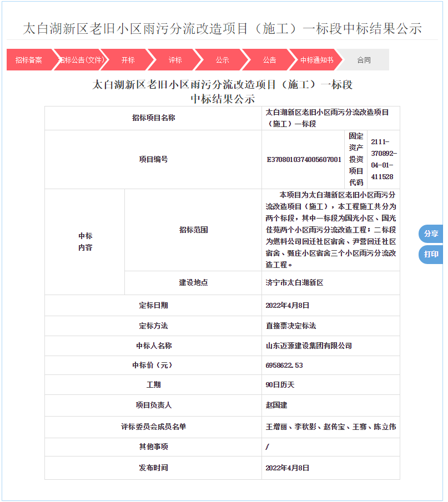Image resolution: width=448 pixels, height=502 pixels.
Task: Select the project manager name 赵国建
Action: point(276,405)
